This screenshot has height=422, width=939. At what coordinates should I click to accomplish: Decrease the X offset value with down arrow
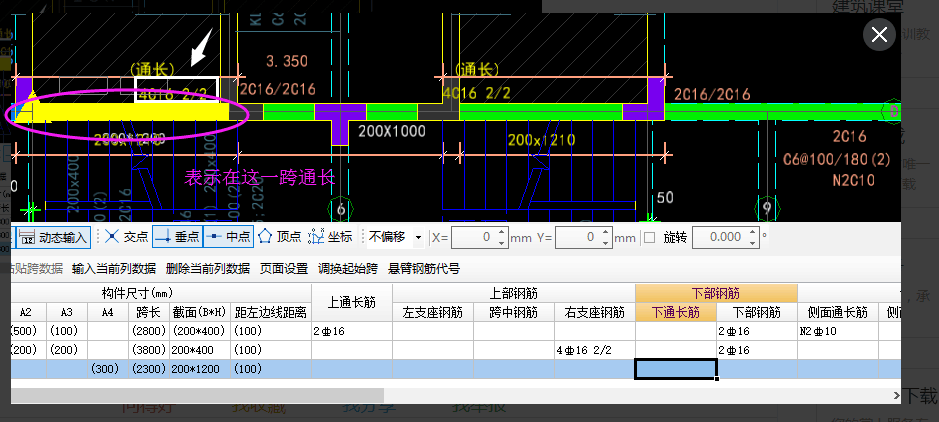point(502,242)
